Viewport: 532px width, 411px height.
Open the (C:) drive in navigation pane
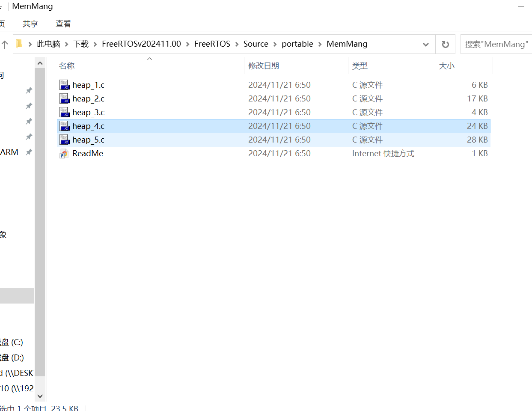point(12,342)
